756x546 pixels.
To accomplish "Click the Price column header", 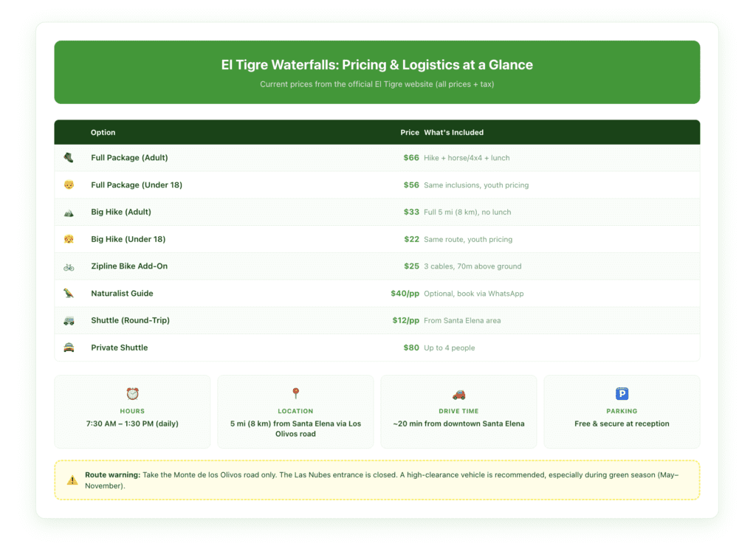I will point(410,132).
